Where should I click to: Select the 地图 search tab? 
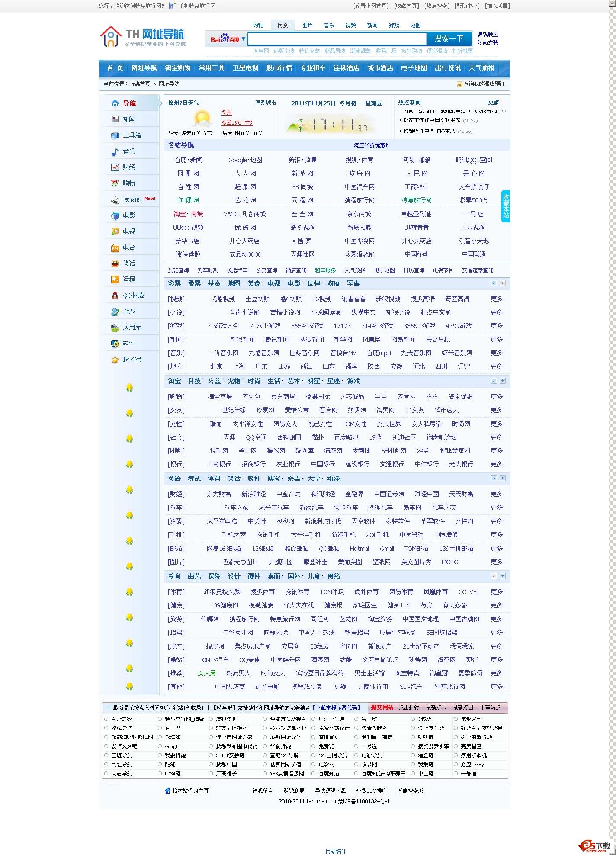click(x=415, y=25)
